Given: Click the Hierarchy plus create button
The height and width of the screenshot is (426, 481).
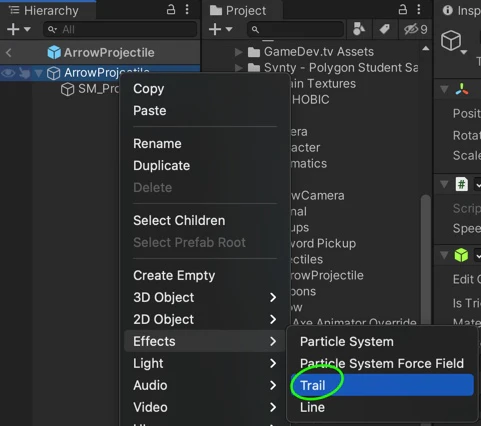Looking at the screenshot, I should [13, 29].
